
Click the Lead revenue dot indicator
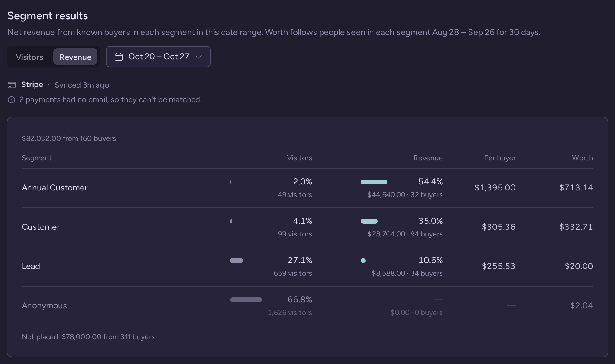click(x=363, y=261)
